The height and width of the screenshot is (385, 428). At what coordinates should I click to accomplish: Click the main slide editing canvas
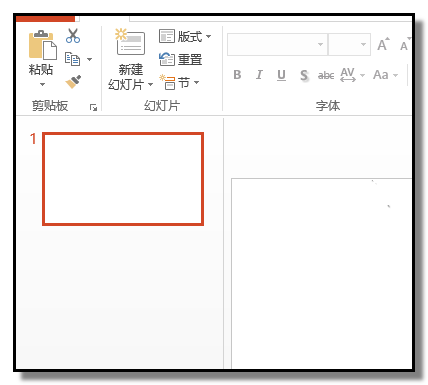tap(322, 273)
